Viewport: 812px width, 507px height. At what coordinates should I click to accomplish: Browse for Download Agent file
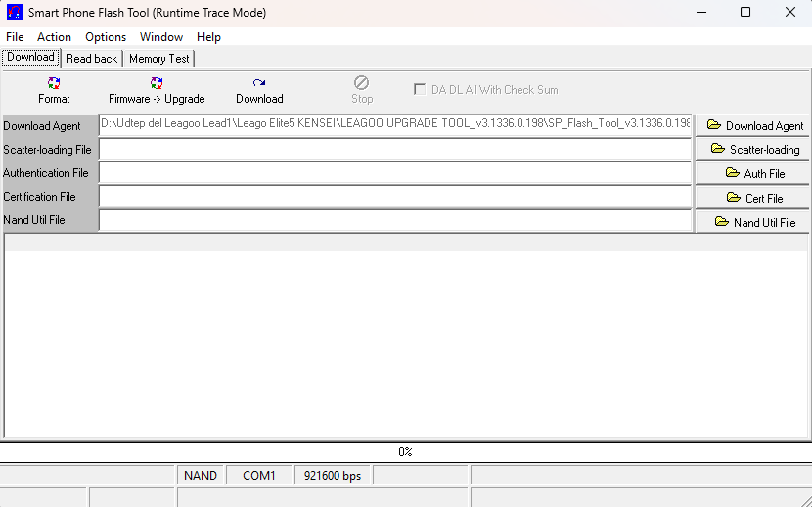click(752, 126)
